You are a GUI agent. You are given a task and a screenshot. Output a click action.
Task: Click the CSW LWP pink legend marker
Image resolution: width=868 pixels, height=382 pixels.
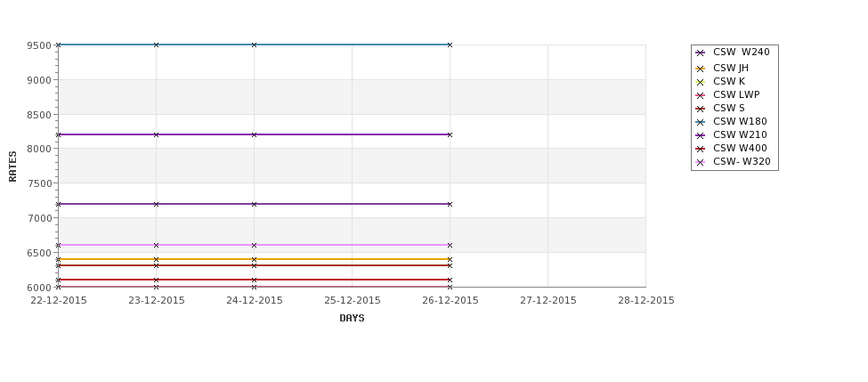700,96
